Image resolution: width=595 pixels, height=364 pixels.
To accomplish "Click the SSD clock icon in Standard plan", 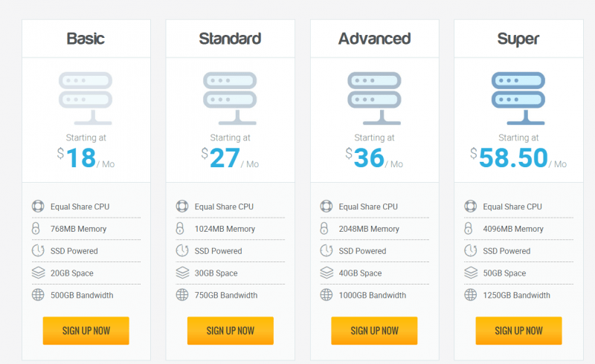I will coord(182,250).
